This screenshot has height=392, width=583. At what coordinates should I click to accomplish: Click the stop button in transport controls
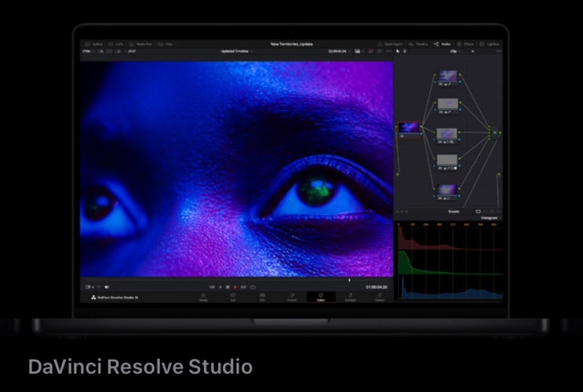point(228,287)
